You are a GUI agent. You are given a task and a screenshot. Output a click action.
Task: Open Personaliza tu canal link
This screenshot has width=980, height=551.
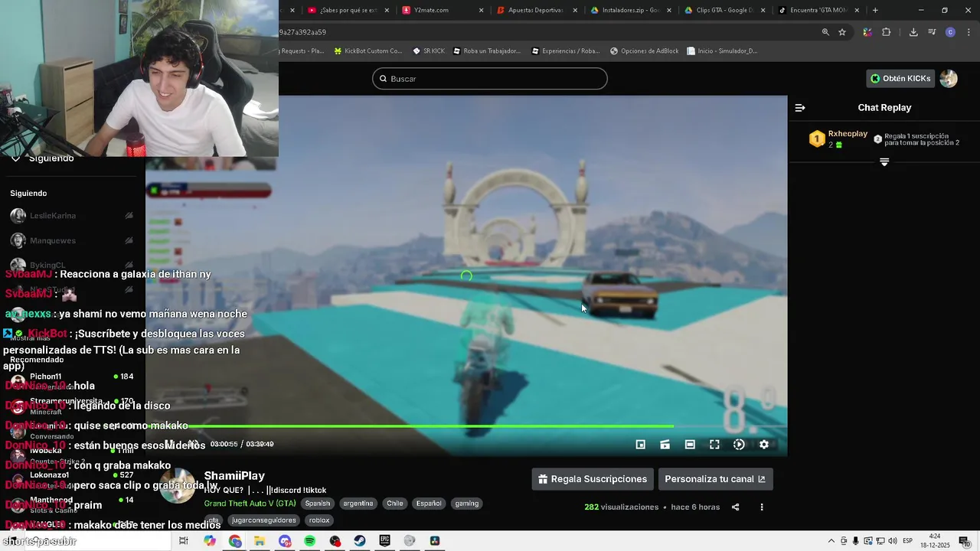pyautogui.click(x=715, y=479)
